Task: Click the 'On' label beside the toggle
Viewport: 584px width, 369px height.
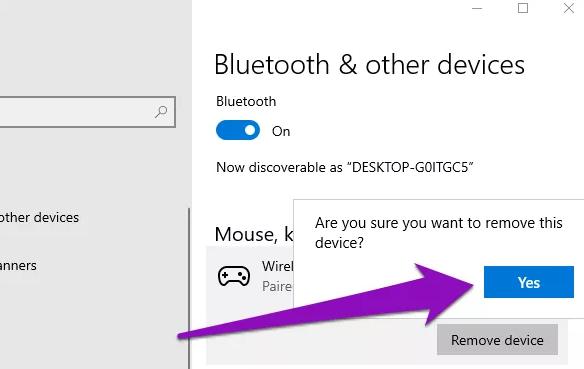Action: pos(281,131)
